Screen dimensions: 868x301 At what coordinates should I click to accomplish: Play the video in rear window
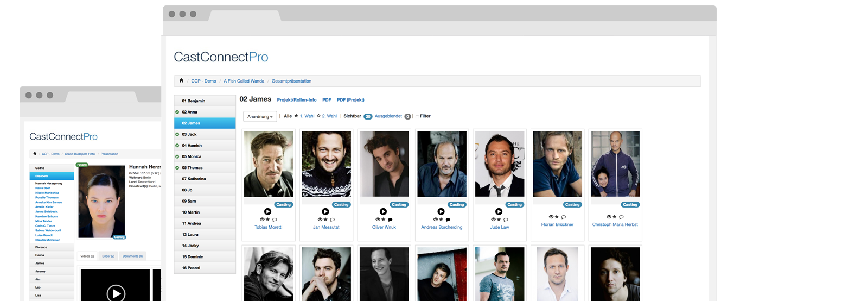click(116, 293)
